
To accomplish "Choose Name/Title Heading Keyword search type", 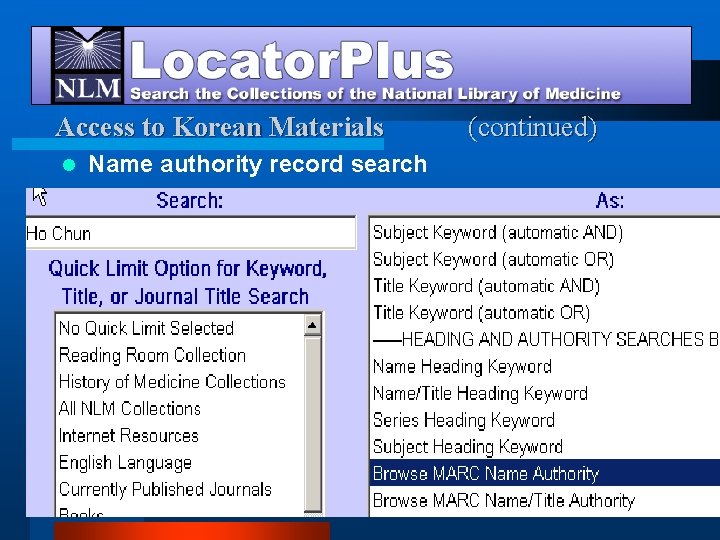I will (545, 393).
